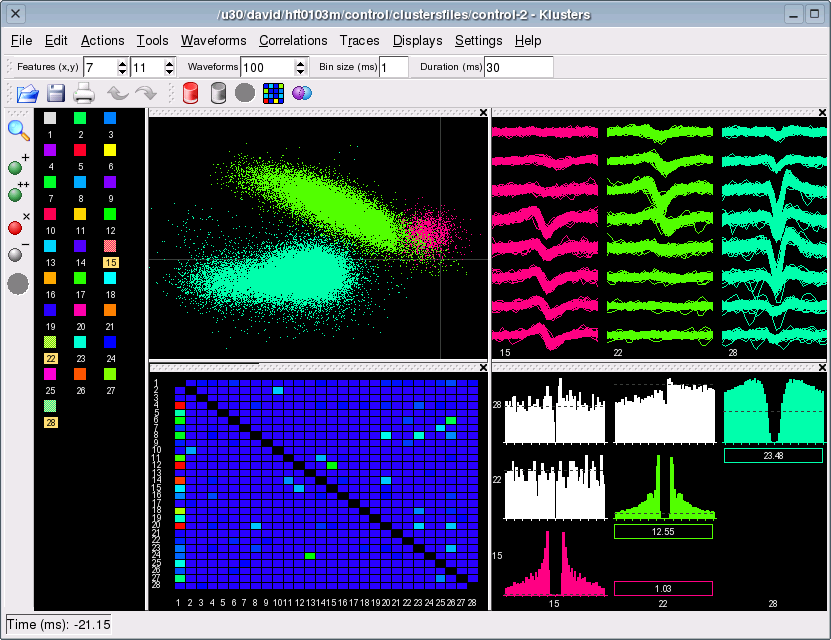The image size is (831, 640).
Task: Click highlighted cluster label 22
Action: (x=50, y=359)
